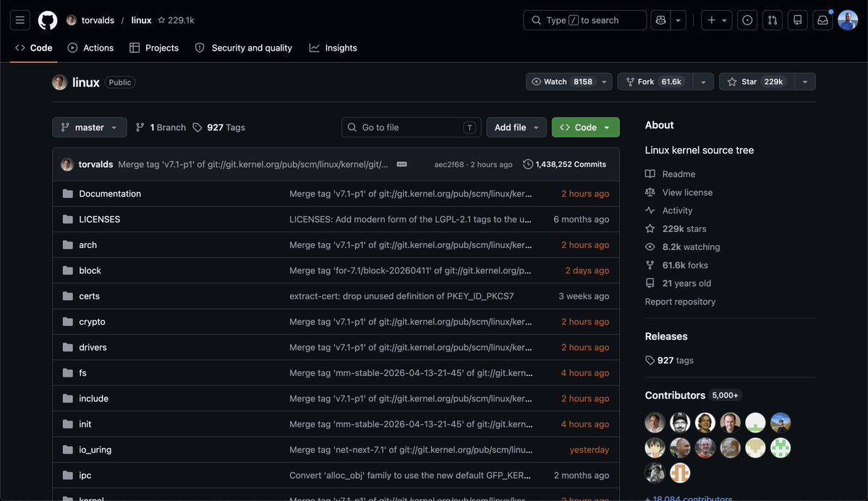The height and width of the screenshot is (501, 868).
Task: Open commit hash aec2f68
Action: [x=449, y=165]
